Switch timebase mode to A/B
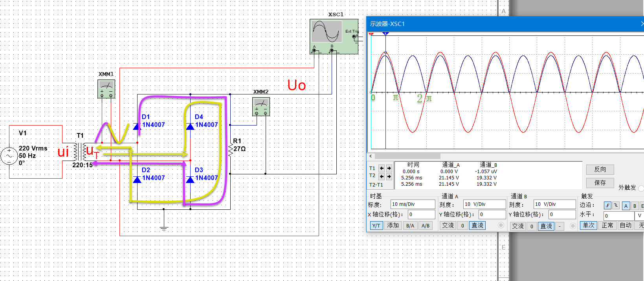 (x=426, y=226)
